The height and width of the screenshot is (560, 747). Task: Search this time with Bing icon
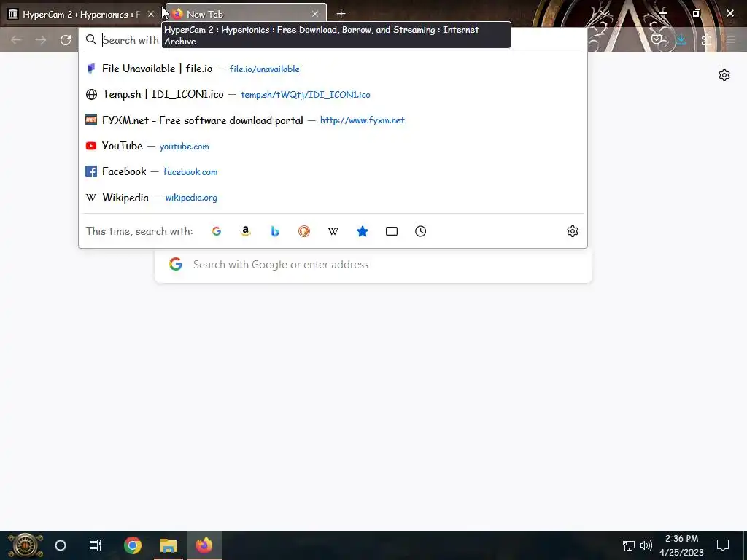click(x=275, y=231)
